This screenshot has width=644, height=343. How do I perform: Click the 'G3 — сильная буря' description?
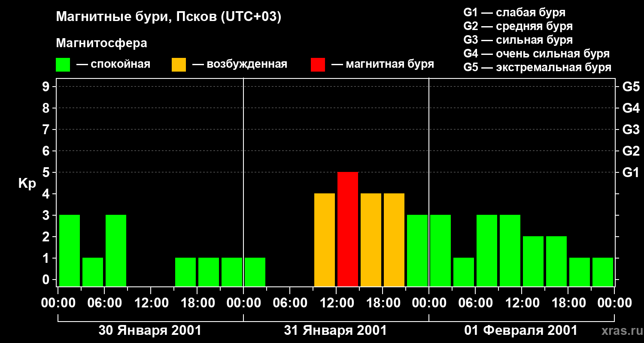point(518,40)
